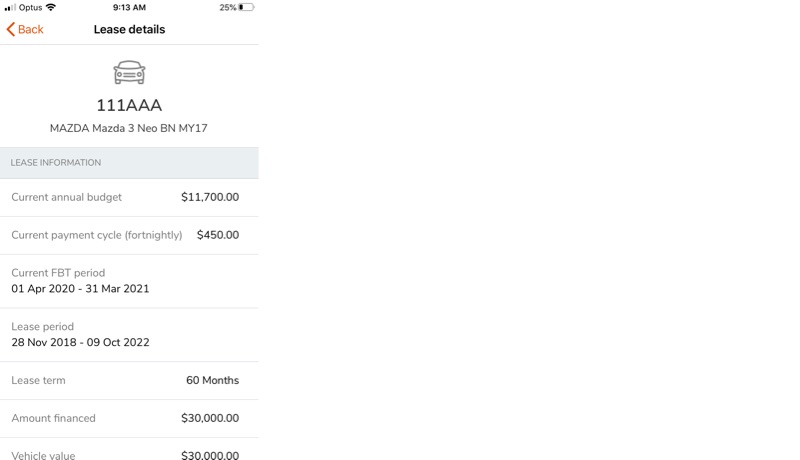The height and width of the screenshot is (460, 800).
Task: Select the 111AAA registration plate text
Action: click(x=129, y=105)
